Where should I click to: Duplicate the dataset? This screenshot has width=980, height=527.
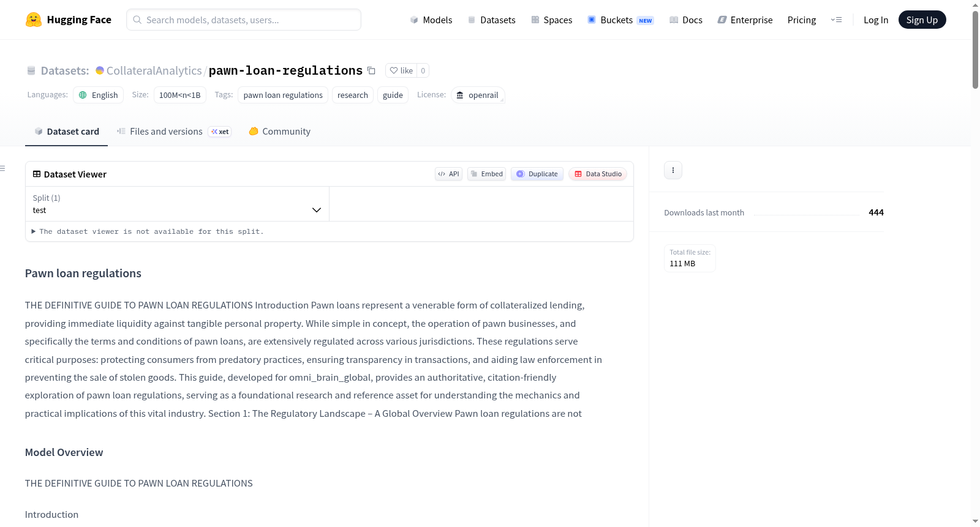pyautogui.click(x=537, y=174)
